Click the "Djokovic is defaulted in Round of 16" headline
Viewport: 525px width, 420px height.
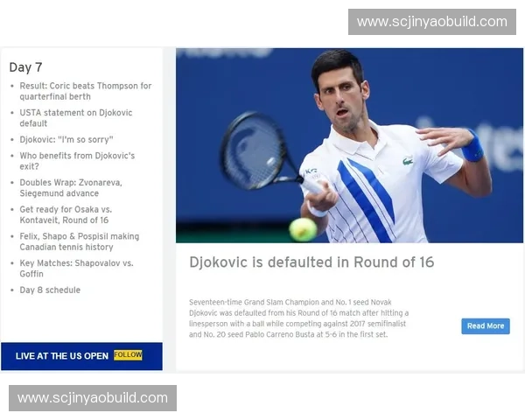click(x=311, y=262)
